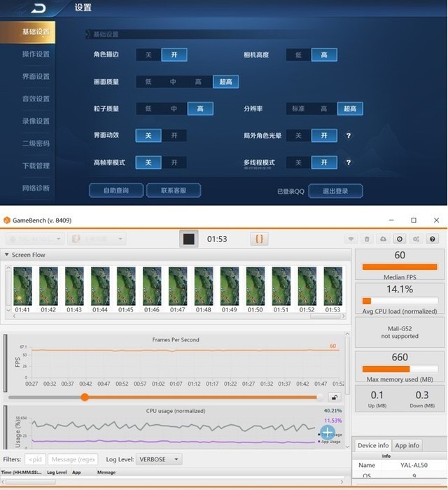Click the charts panel scroll-up arrow
The width and height of the screenshot is (448, 490).
(x=347, y=334)
